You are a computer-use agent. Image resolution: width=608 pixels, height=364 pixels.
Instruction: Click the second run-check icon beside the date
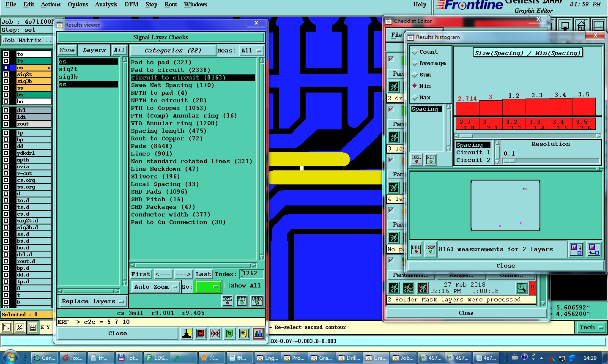point(408,288)
